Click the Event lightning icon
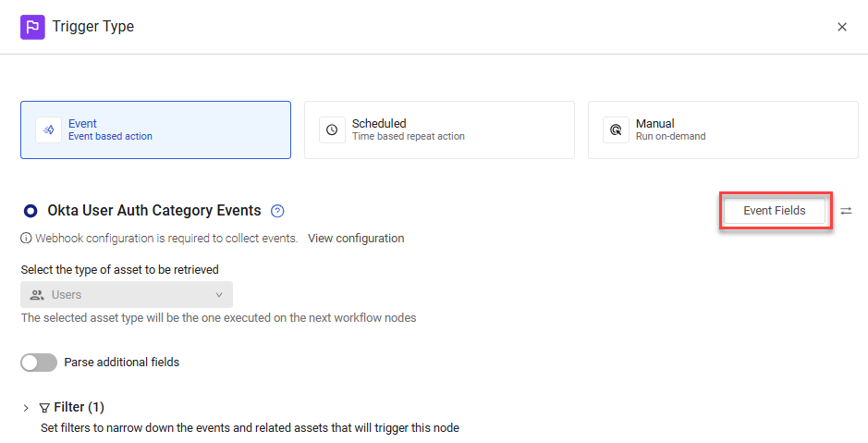This screenshot has height=443, width=868. 49,130
